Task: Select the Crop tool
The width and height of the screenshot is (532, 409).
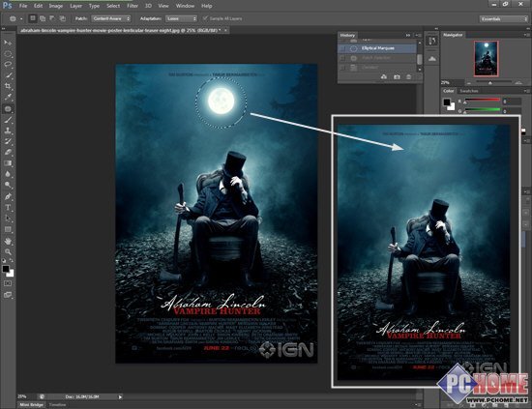Action: [x=8, y=86]
